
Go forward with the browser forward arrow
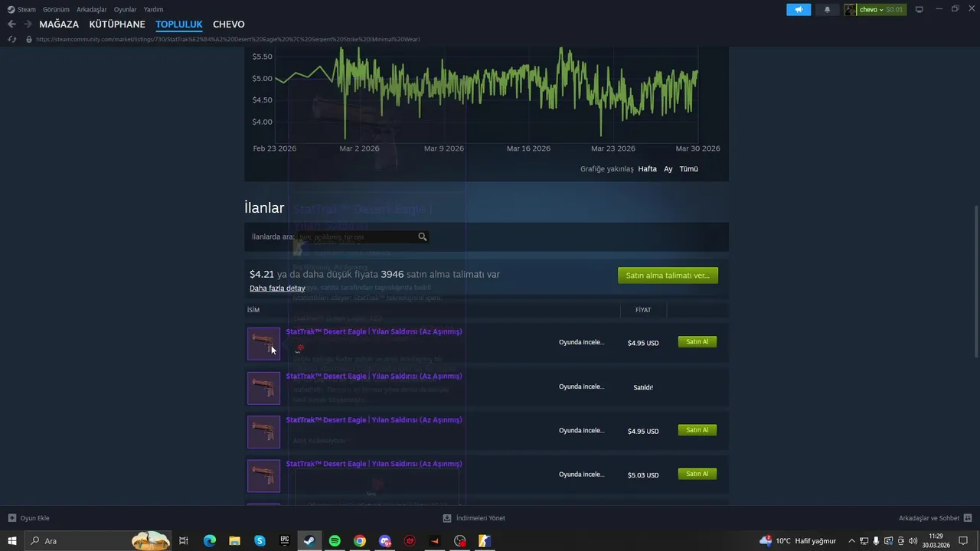click(28, 24)
